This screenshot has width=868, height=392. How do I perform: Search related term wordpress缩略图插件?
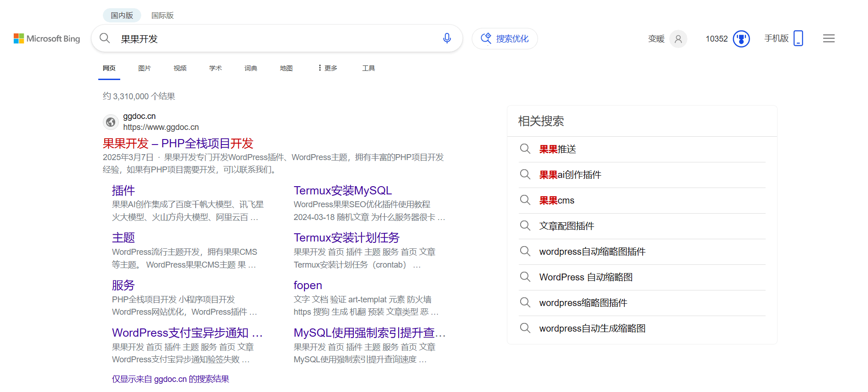pos(583,302)
